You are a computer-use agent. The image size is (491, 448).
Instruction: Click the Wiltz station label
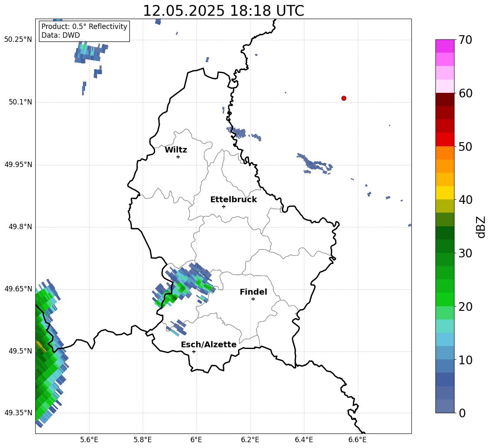(176, 150)
